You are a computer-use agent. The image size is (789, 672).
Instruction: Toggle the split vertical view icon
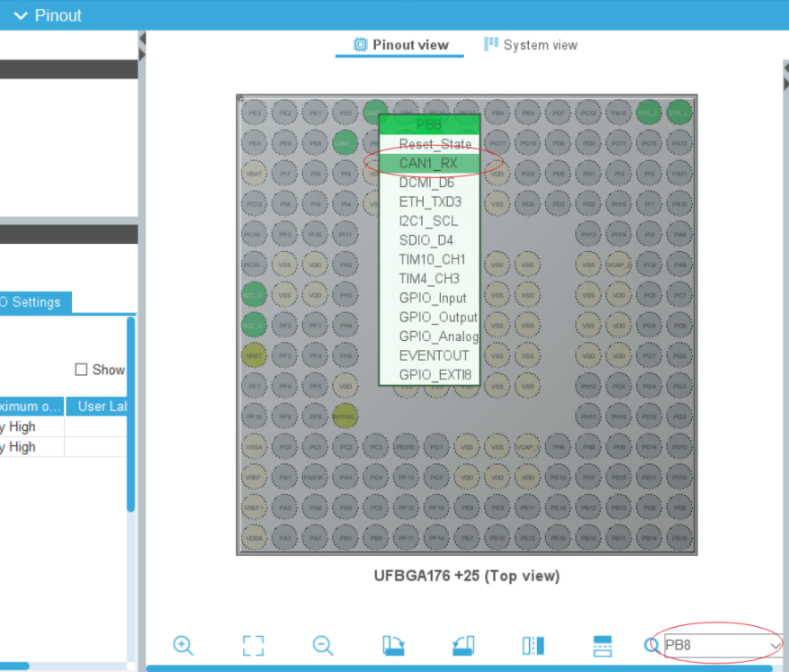[602, 645]
